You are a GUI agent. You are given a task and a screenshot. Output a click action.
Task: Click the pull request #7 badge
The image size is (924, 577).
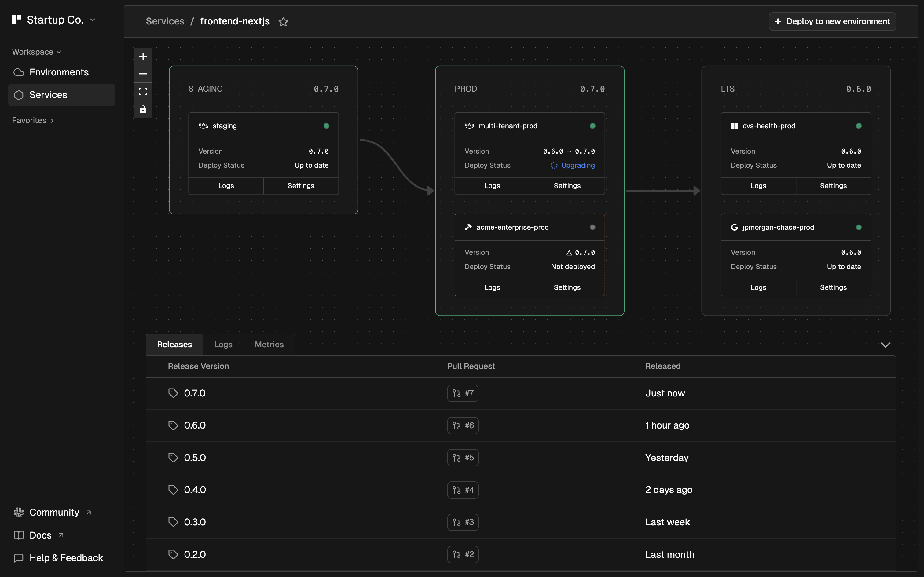coord(463,393)
